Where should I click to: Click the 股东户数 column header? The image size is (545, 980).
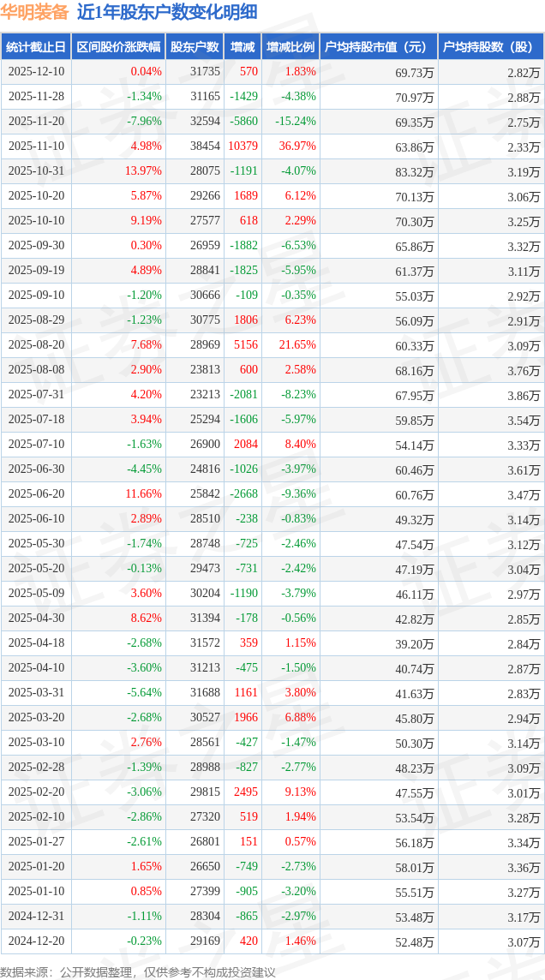coord(194,47)
